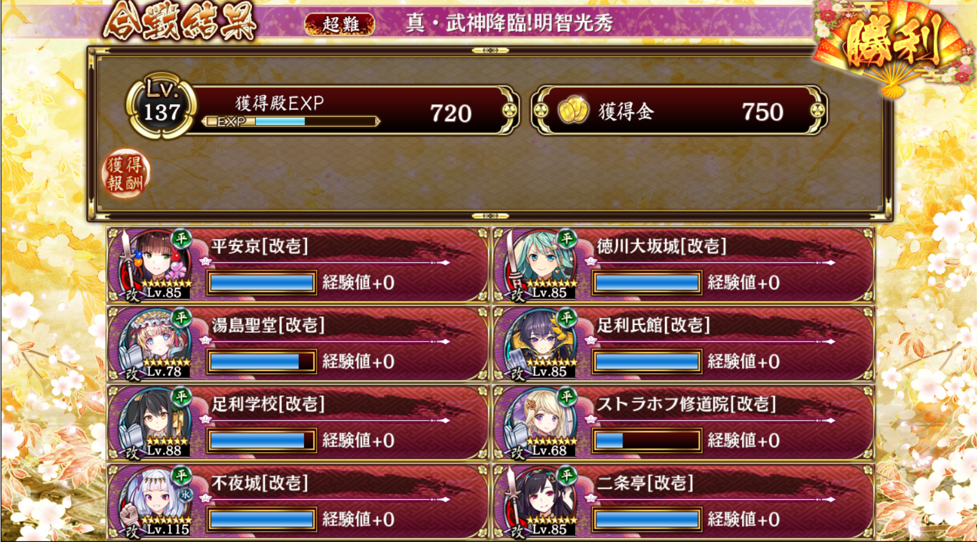Click the top handle of rewards panel
Screen dimensions: 980x542
[x=490, y=50]
